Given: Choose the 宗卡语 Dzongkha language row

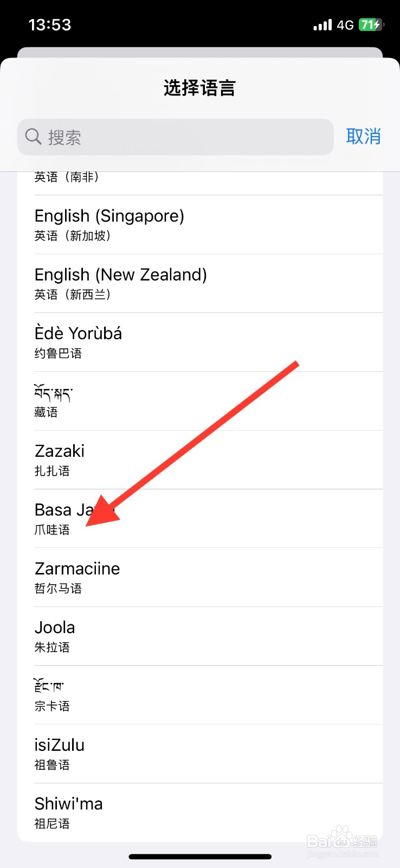Looking at the screenshot, I should (x=199, y=695).
